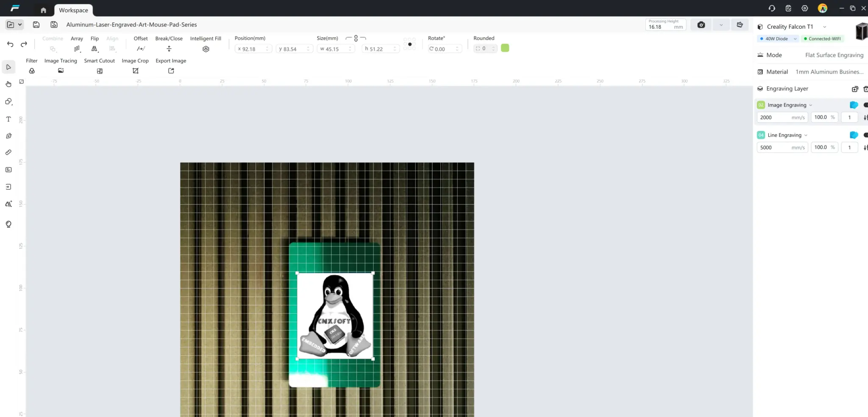Edit the X position field
This screenshot has height=417, width=868.
point(253,49)
